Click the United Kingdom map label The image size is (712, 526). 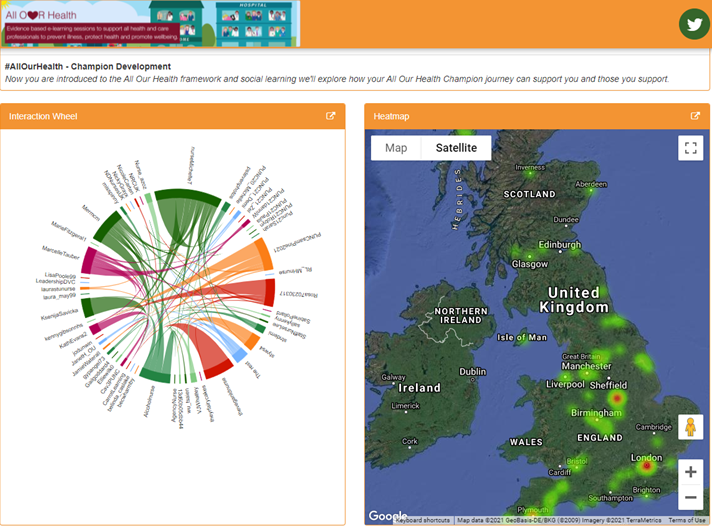(574, 300)
